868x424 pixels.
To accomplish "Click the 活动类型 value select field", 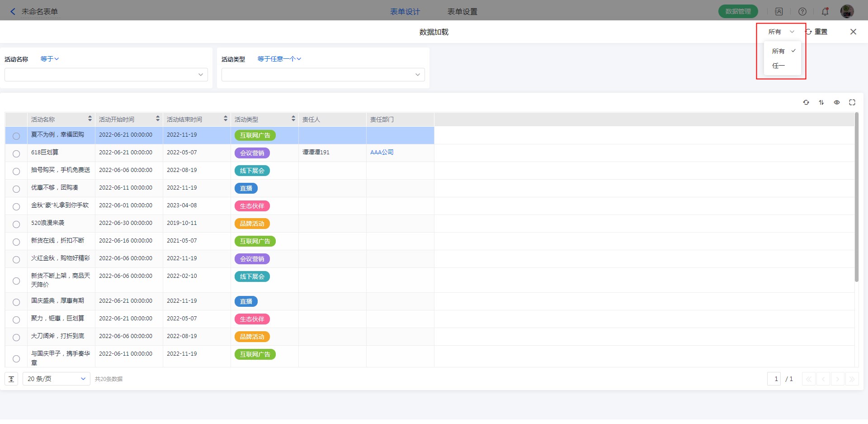I will coord(323,75).
